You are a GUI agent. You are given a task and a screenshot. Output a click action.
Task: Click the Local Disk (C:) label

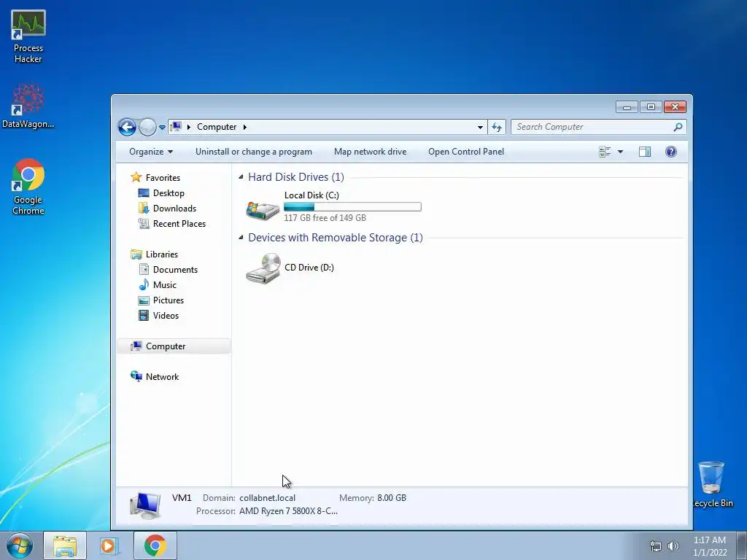coord(311,195)
